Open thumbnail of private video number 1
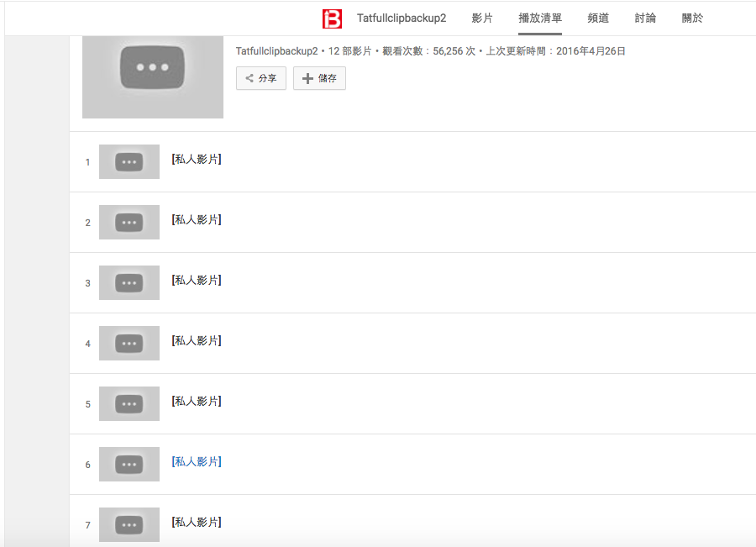The image size is (756, 547). (129, 161)
